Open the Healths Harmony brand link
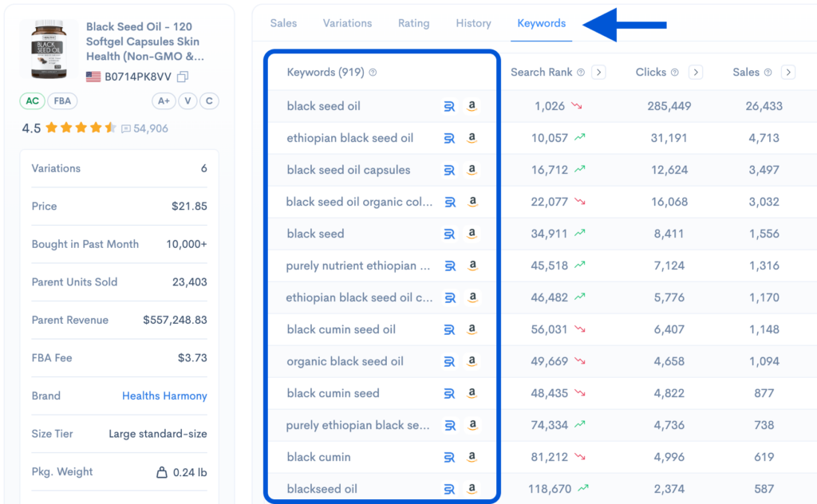Screen dimensions: 817x504 coord(164,396)
